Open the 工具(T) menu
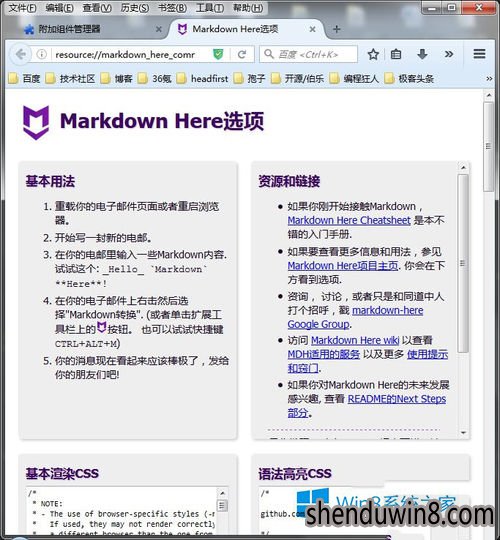 tap(210, 8)
